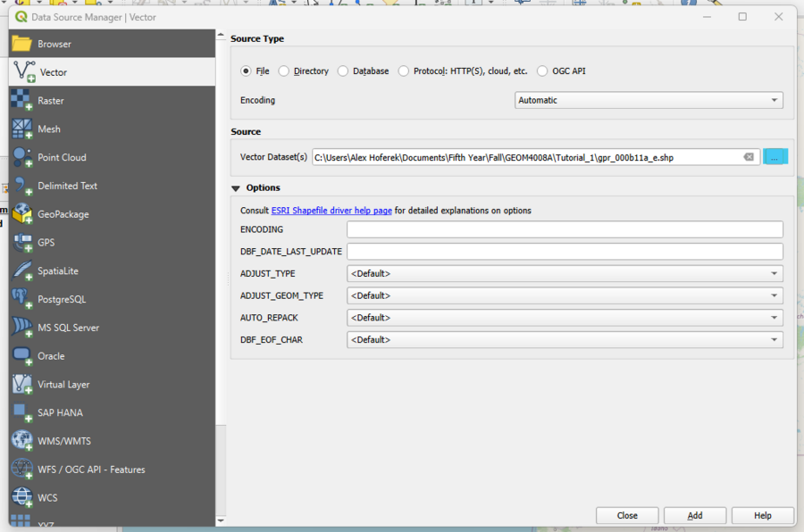
Task: Add the selected vector layer
Action: pos(694,515)
